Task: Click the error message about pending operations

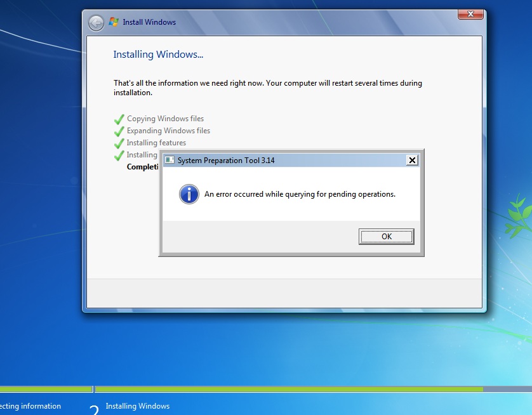Action: [x=300, y=194]
